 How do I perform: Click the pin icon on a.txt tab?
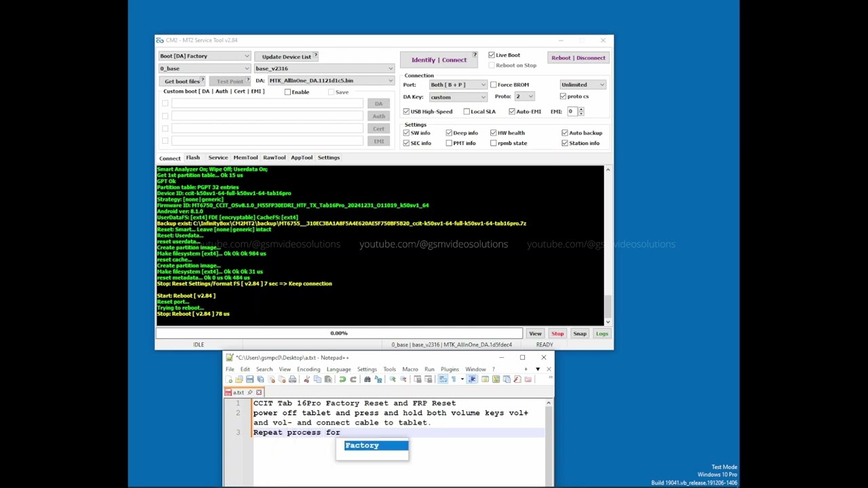250,392
